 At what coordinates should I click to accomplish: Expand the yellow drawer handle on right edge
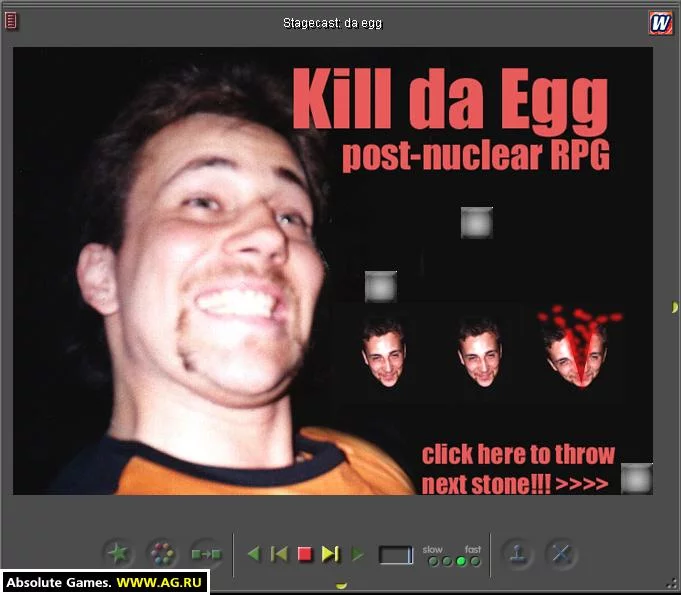point(674,307)
